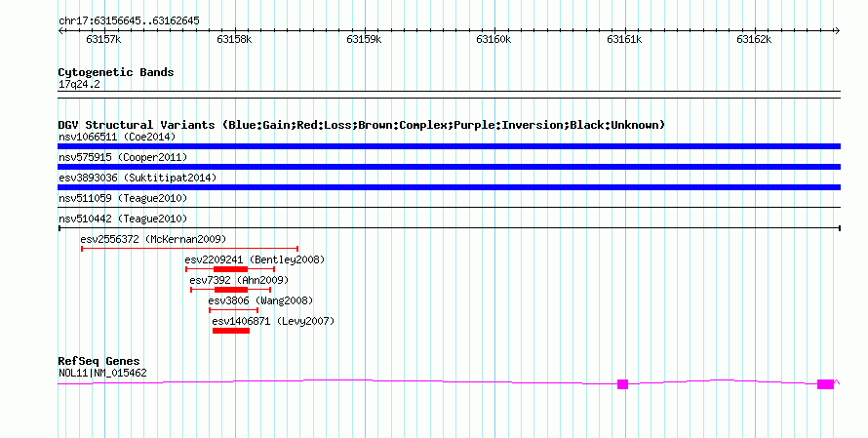868x438 pixels.
Task: Click the NOL11|NM_015462 gene label
Action: [x=102, y=374]
